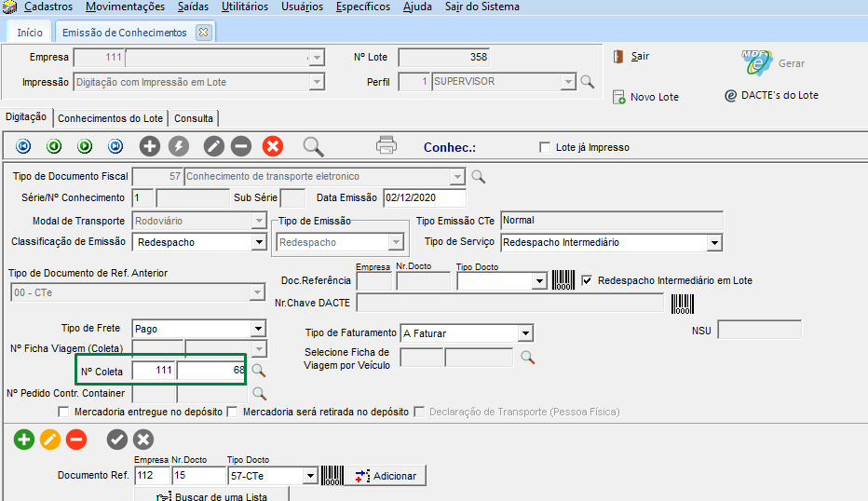This screenshot has width=868, height=501.
Task: Click Documento Ref. Nr.Docto field
Action: [x=198, y=476]
